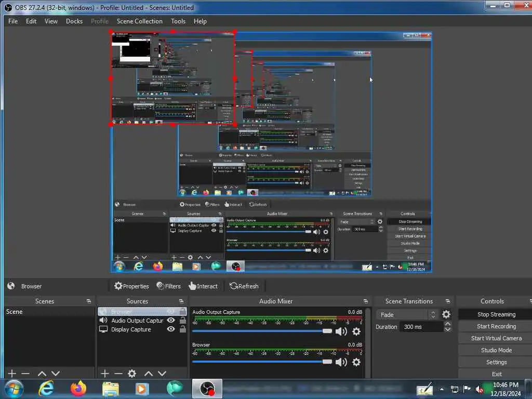Viewport: 532px width, 399px height.
Task: Open the File menu
Action: pos(13,21)
